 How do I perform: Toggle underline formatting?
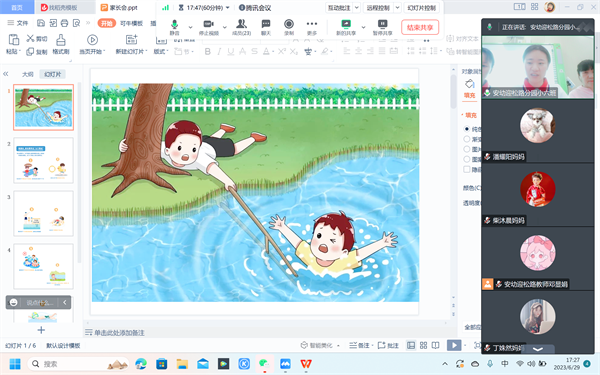coord(231,51)
